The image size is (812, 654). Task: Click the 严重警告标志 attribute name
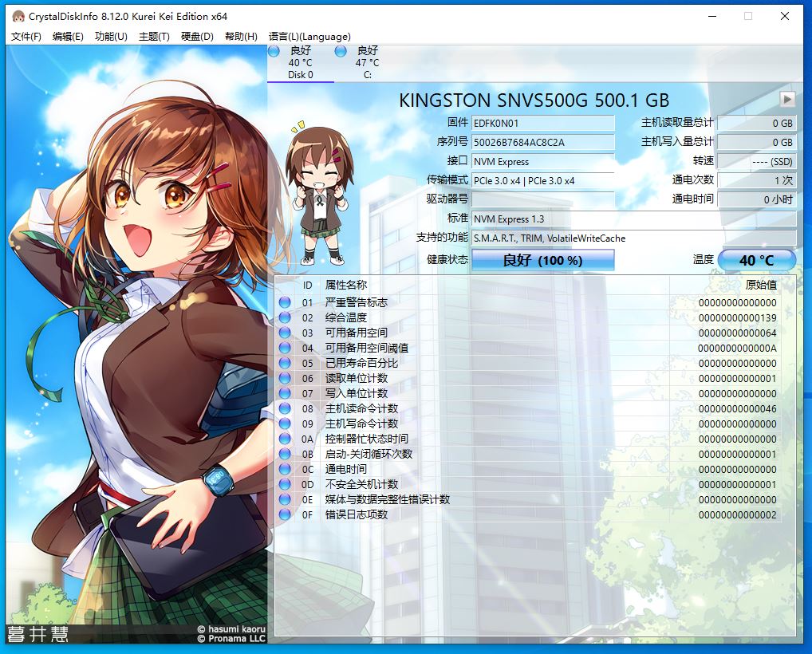[x=357, y=302]
